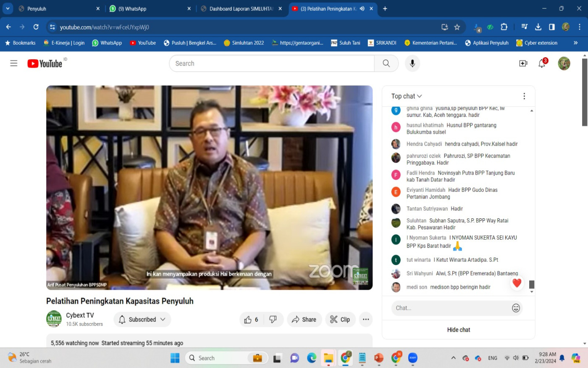This screenshot has width=588, height=368.
Task: Click the search magnifier button
Action: pyautogui.click(x=386, y=64)
